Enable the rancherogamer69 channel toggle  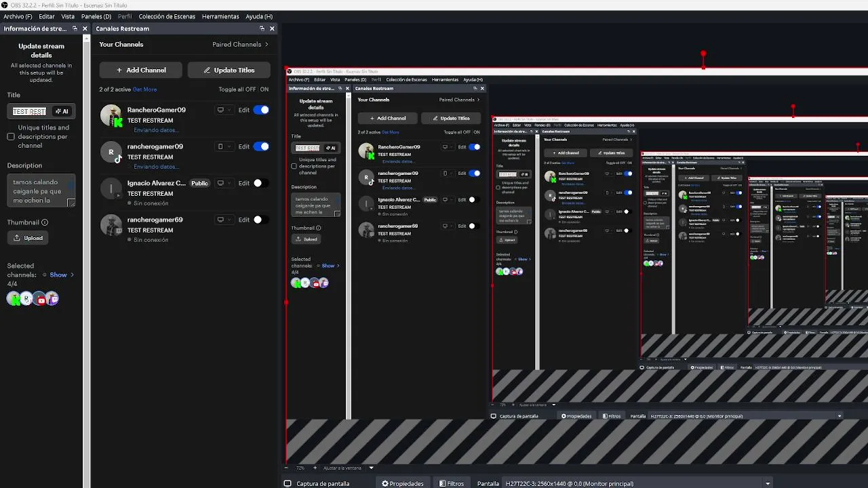pos(261,220)
